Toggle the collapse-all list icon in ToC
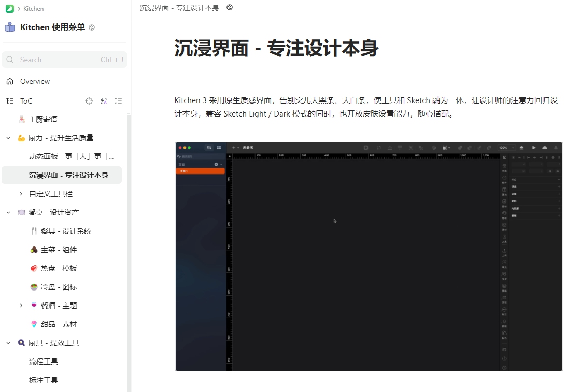 coord(118,101)
